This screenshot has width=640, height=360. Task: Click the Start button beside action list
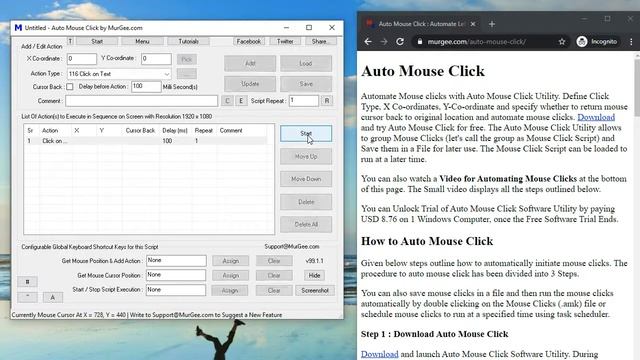coord(306,133)
